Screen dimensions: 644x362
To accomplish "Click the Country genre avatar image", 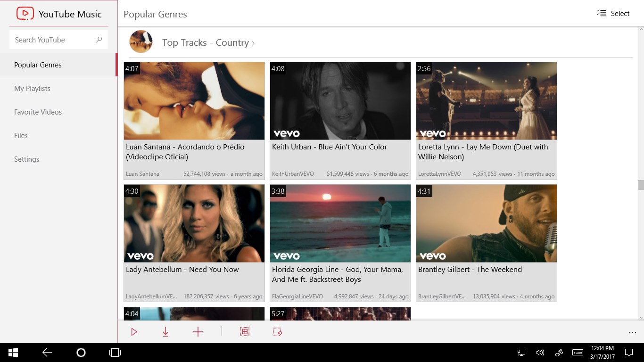I will (141, 41).
